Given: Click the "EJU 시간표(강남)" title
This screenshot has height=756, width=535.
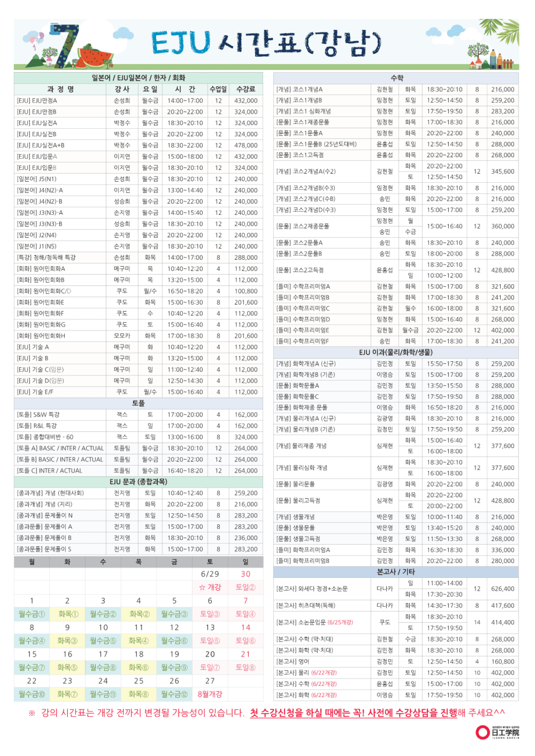Looking at the screenshot, I should coord(266,43).
